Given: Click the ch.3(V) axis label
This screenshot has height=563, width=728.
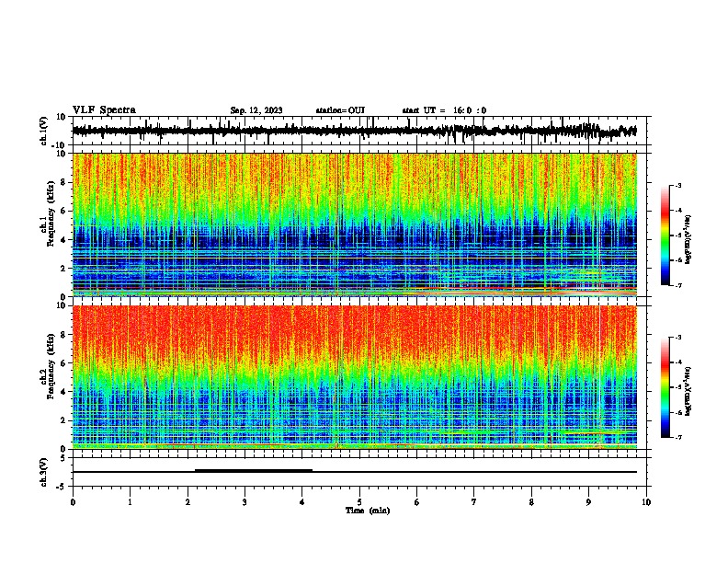Looking at the screenshot, I should (44, 472).
